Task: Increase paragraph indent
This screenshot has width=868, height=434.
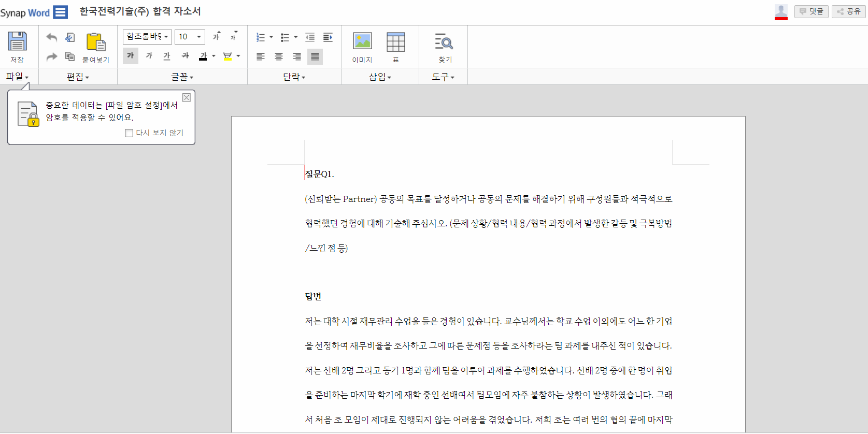Action: 328,37
